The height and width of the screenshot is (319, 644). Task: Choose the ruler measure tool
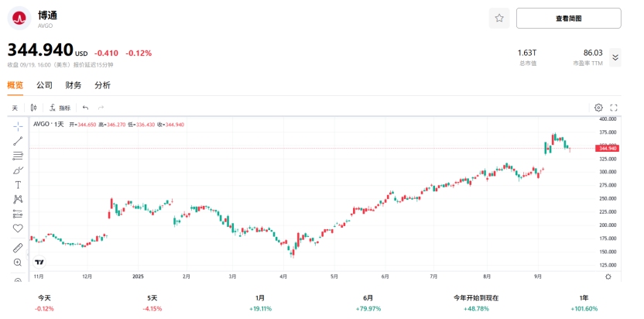[x=18, y=248]
